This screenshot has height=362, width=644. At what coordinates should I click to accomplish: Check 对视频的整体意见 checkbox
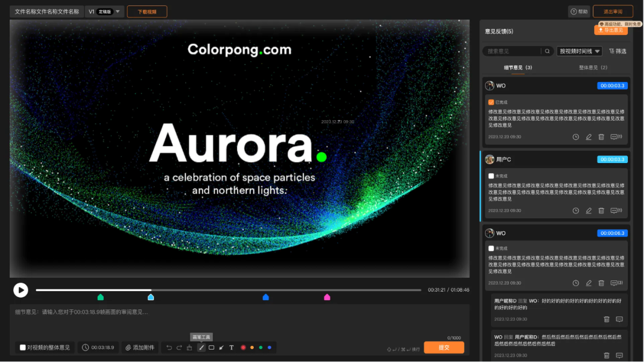tap(23, 348)
